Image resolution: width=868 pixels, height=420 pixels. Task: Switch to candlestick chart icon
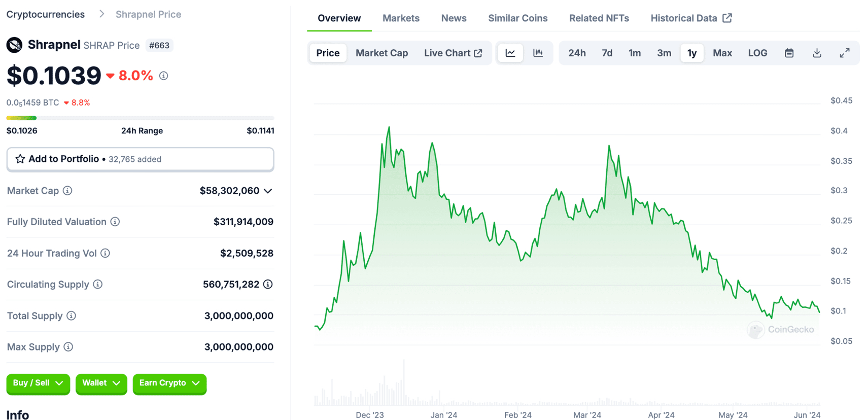(538, 53)
